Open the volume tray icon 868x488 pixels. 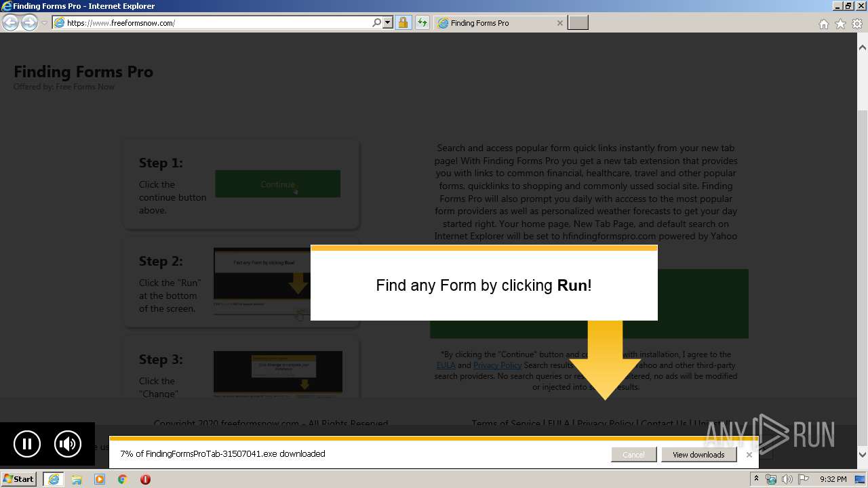click(787, 479)
